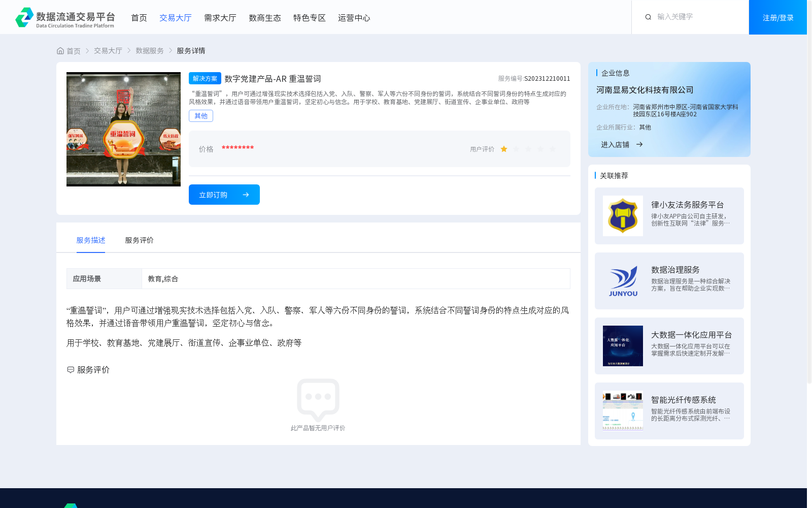Go to 首页 in top navigation

click(139, 18)
